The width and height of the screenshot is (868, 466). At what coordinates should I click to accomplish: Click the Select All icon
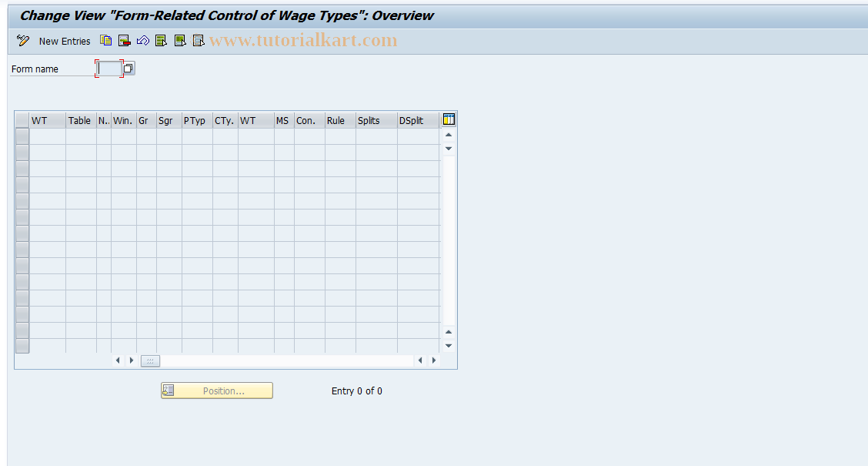(x=161, y=41)
